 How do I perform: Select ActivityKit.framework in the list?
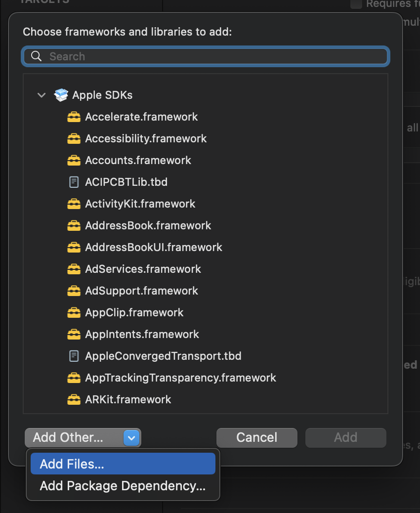(x=140, y=204)
